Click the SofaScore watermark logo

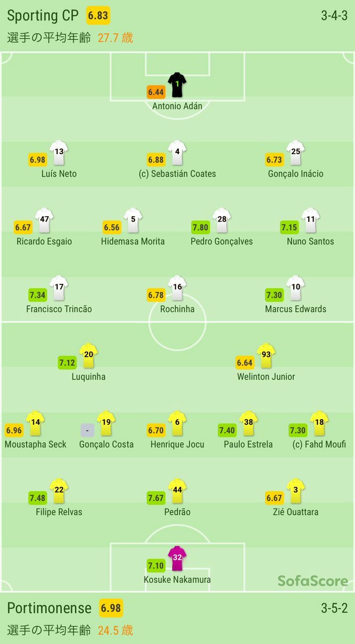[x=313, y=580]
